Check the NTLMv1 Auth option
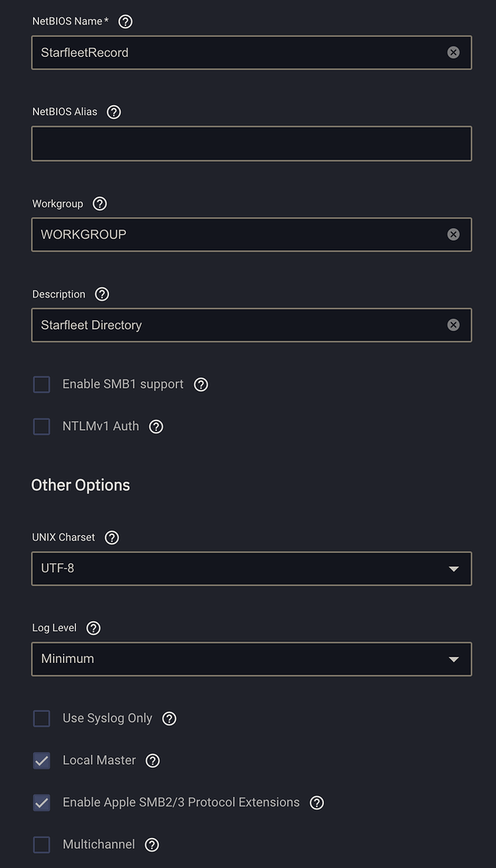 [x=41, y=426]
